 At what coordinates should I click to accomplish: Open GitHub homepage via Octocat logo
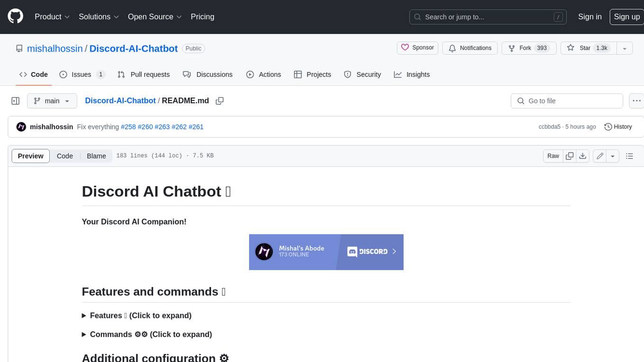point(15,17)
